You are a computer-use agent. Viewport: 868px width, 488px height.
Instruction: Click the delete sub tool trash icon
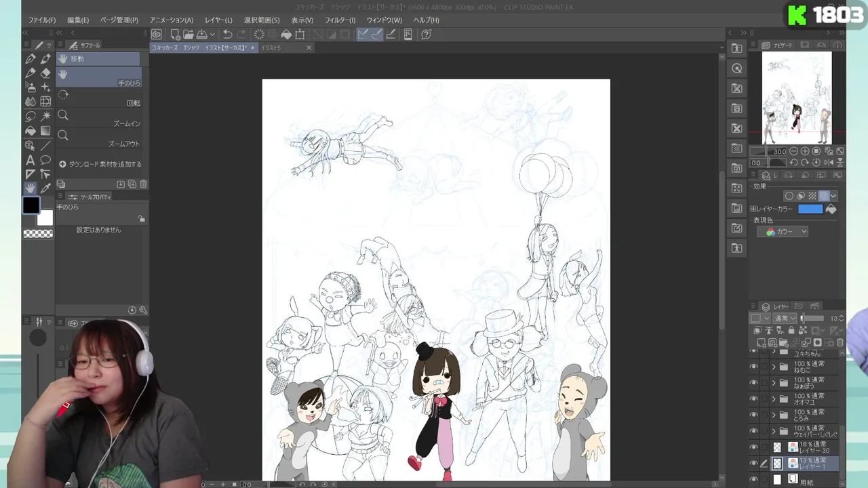143,184
